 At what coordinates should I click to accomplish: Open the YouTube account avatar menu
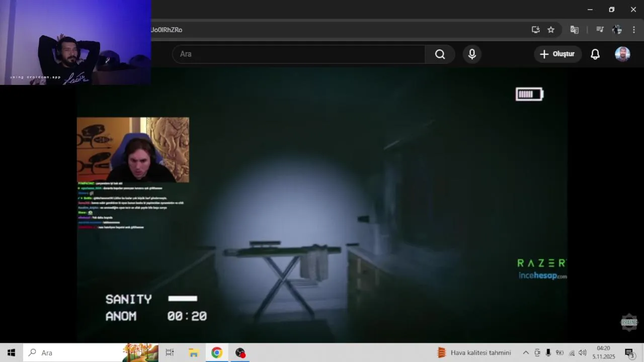click(622, 54)
